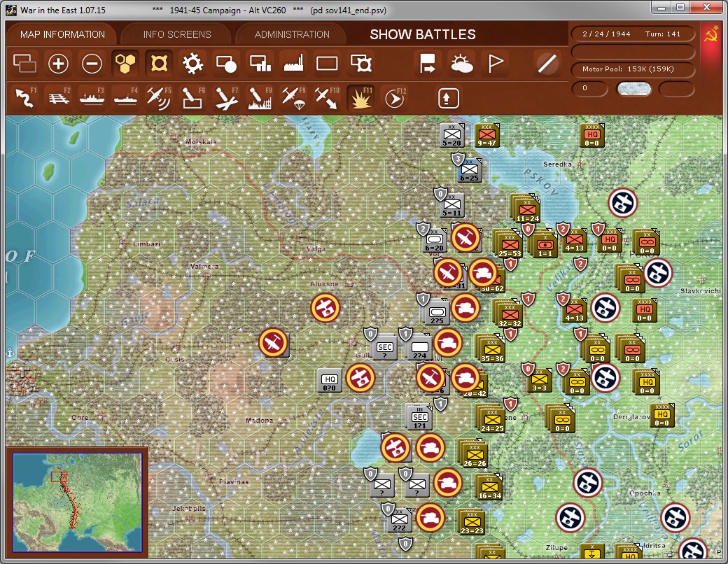Select the red HQ unit near Seredka
Image resolution: width=728 pixels, height=564 pixels.
[x=592, y=136]
